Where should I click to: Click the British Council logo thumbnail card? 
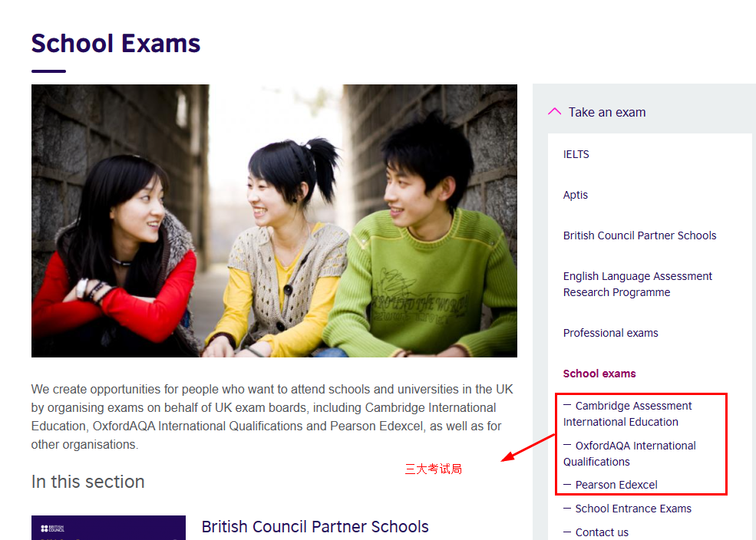point(108,528)
